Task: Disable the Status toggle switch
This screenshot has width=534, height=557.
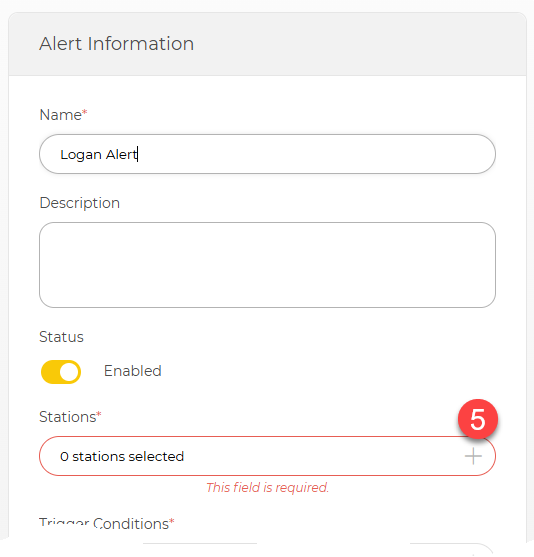Action: [61, 372]
